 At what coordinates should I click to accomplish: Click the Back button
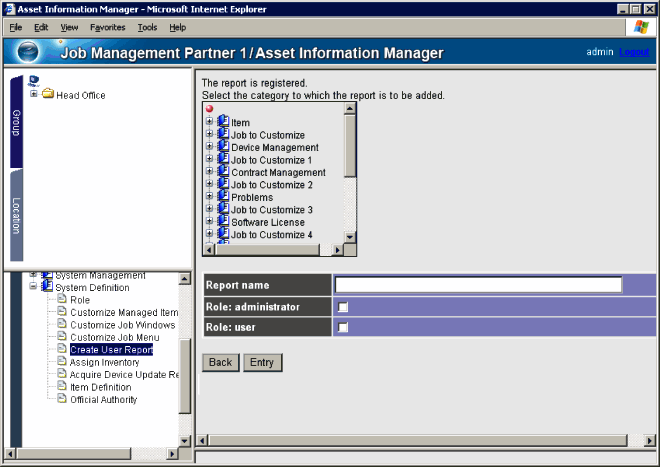pyautogui.click(x=221, y=363)
